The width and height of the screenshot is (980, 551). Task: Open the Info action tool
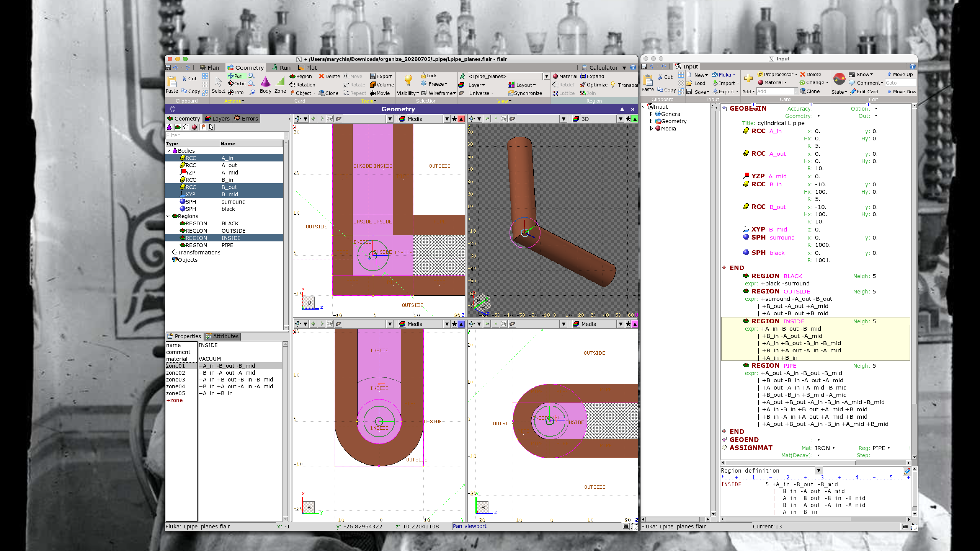pyautogui.click(x=235, y=92)
